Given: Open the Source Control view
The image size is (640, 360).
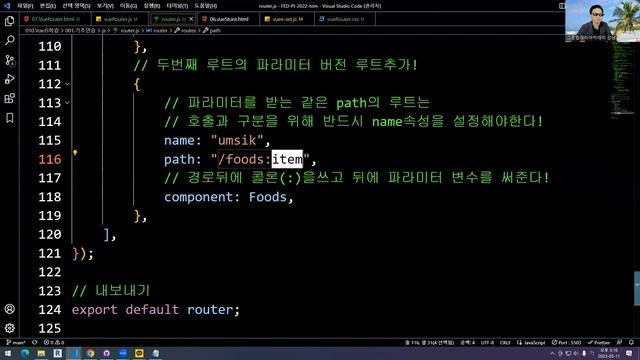Looking at the screenshot, I should point(9,60).
